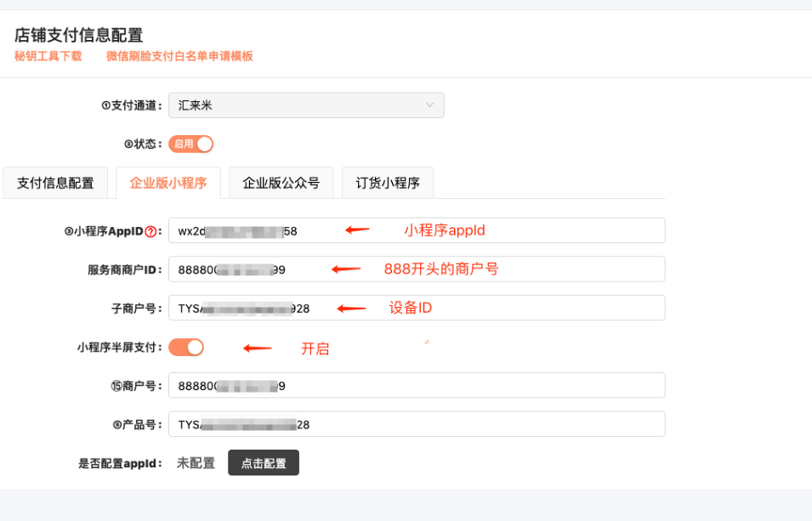Go to the 订货小程序 tab
This screenshot has height=521, width=812.
coord(388,183)
